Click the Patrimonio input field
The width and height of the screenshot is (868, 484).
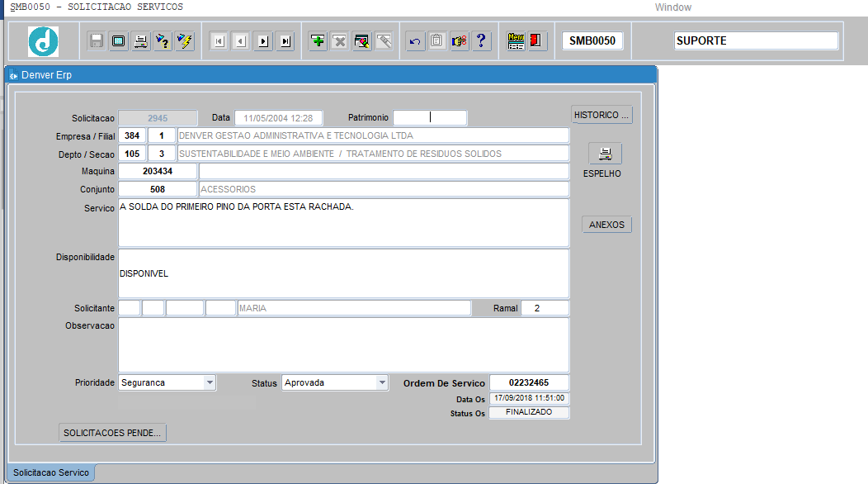point(430,117)
